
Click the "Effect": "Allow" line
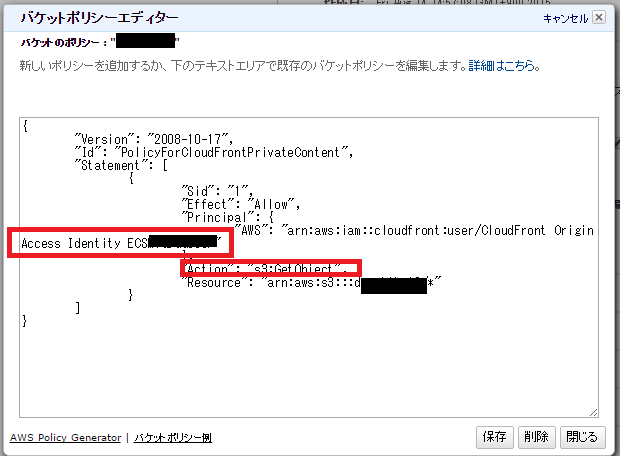coord(240,204)
